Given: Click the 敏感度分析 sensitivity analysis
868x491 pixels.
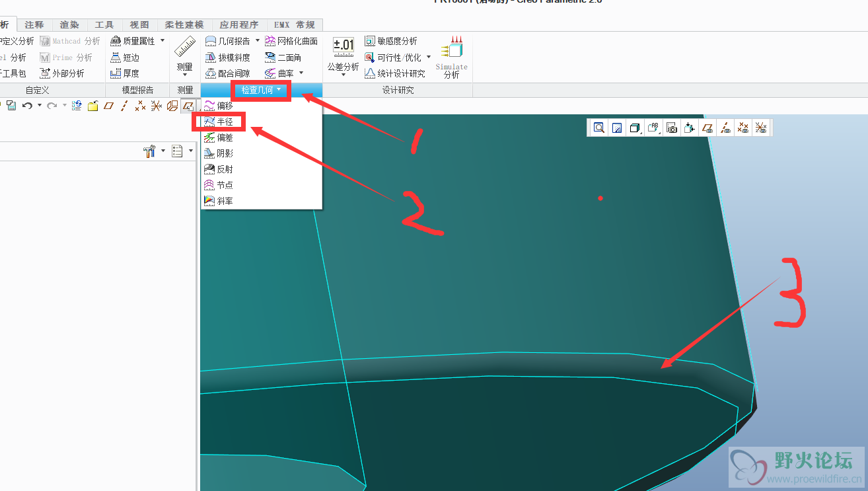Looking at the screenshot, I should [x=391, y=41].
